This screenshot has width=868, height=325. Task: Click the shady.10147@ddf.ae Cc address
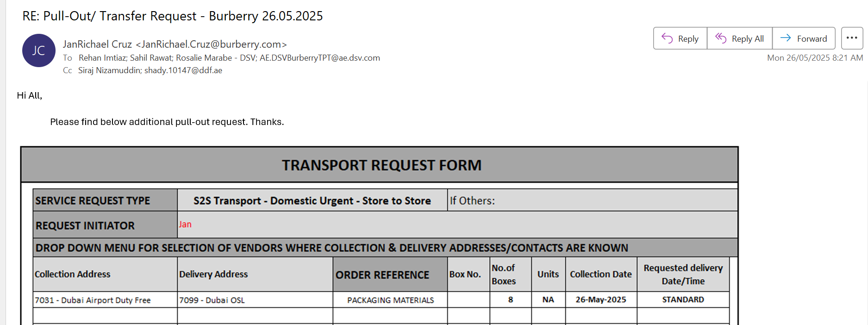click(183, 70)
